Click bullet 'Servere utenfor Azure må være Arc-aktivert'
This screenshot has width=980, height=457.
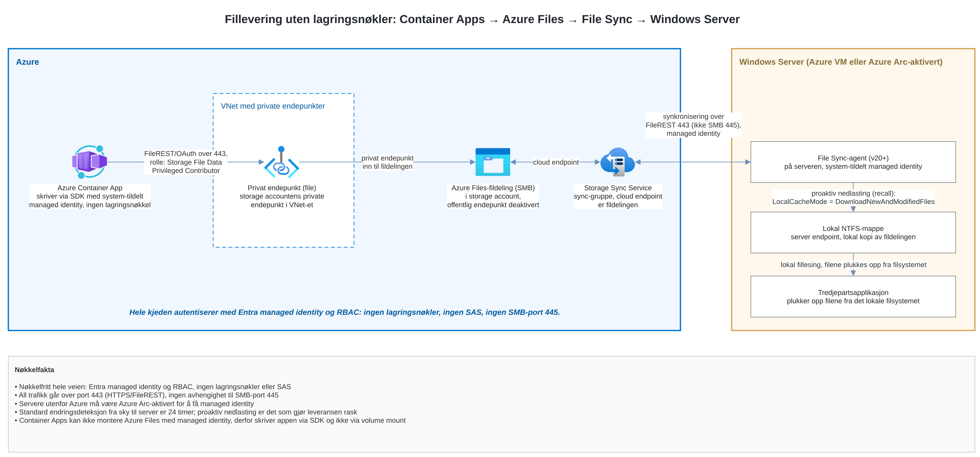134,404
